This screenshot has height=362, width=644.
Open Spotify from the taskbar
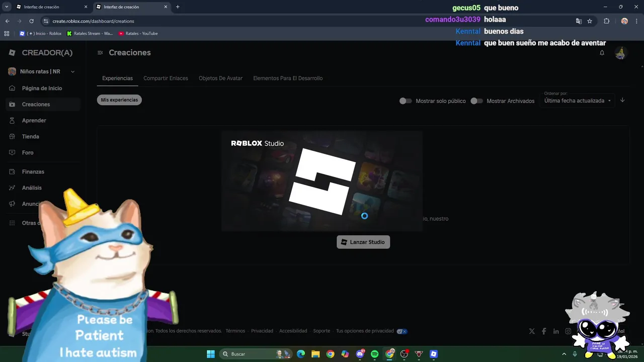tap(374, 354)
